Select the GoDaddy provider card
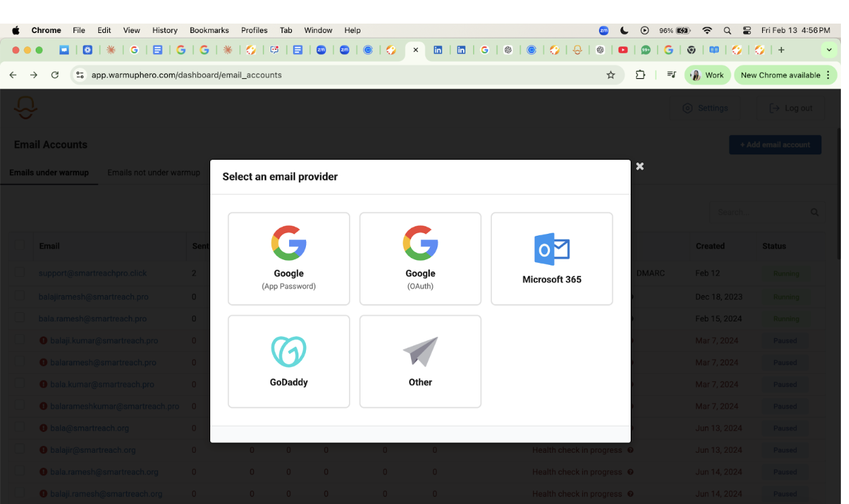 pos(288,361)
